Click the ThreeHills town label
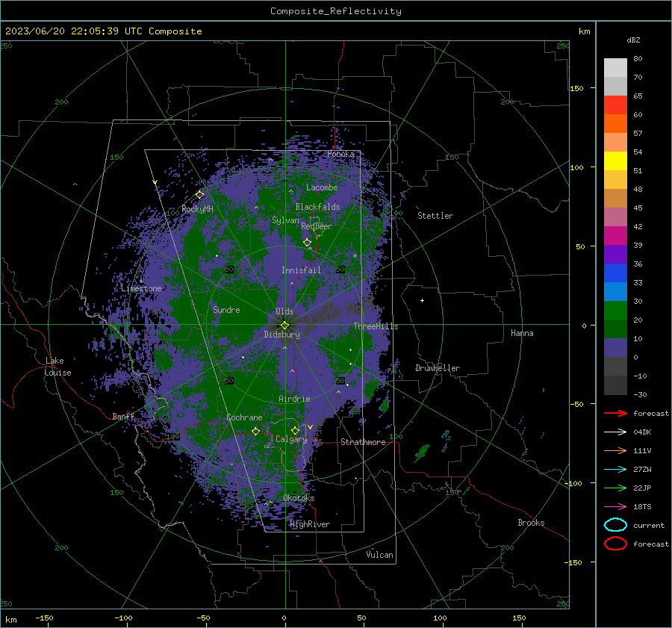Screen dimensions: 672x628 (x=376, y=326)
